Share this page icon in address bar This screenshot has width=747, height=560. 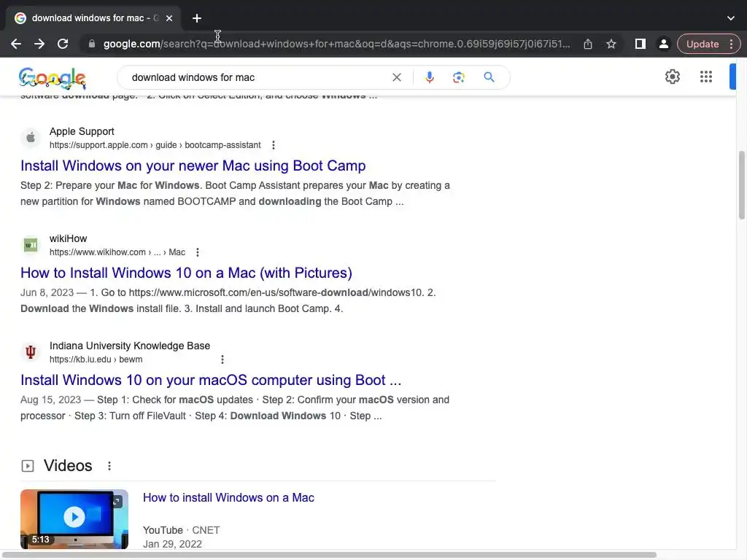(588, 44)
